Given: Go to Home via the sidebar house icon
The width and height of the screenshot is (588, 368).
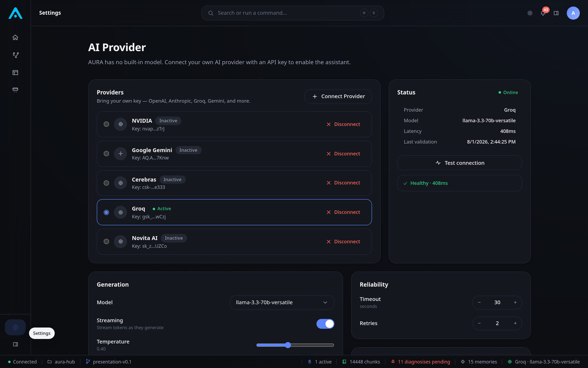Looking at the screenshot, I should [x=16, y=38].
